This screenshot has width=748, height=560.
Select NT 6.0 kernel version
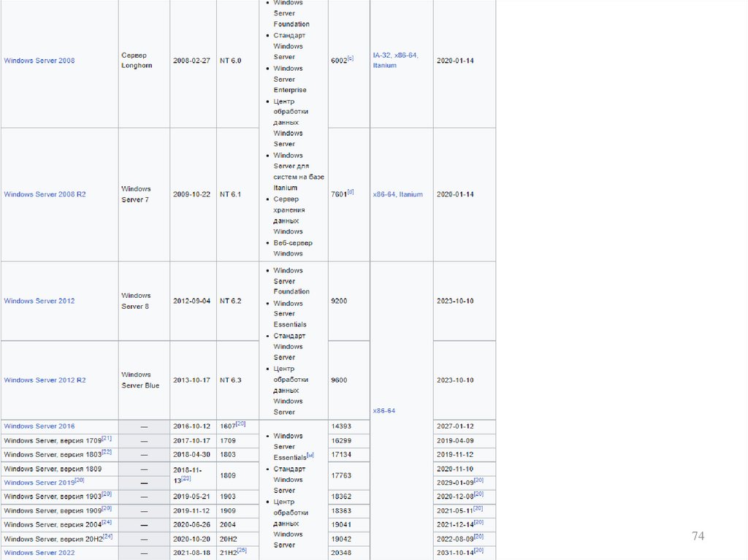tap(230, 61)
